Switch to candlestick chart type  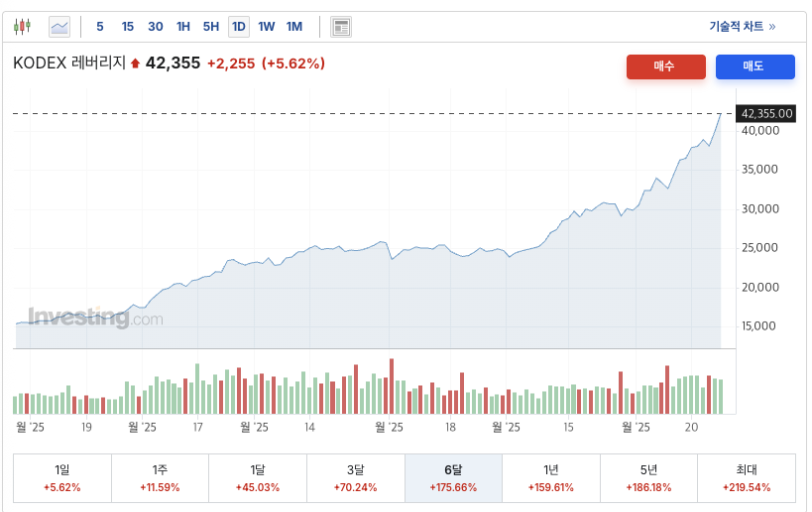pyautogui.click(x=23, y=27)
